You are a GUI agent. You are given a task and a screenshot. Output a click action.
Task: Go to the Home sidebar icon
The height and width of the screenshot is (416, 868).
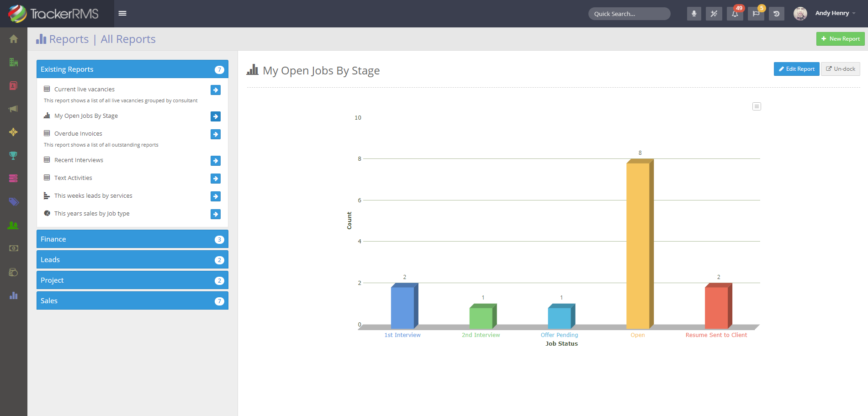coord(14,39)
